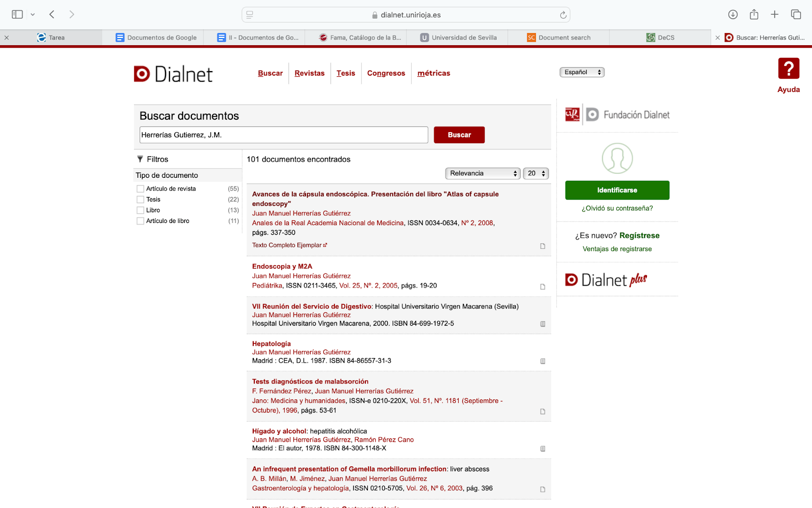812x508 pixels.
Task: Open the Hígado y alcohol result
Action: [280, 431]
